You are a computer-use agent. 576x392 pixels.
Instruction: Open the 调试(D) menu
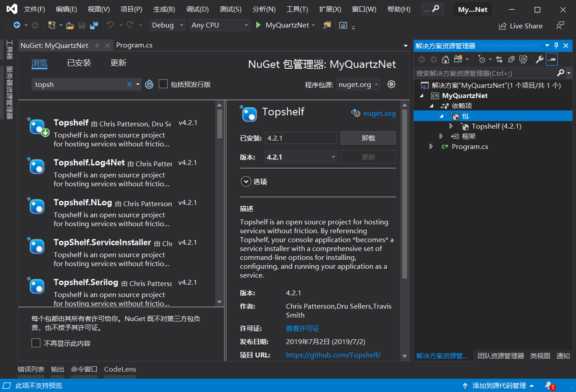pyautogui.click(x=197, y=9)
